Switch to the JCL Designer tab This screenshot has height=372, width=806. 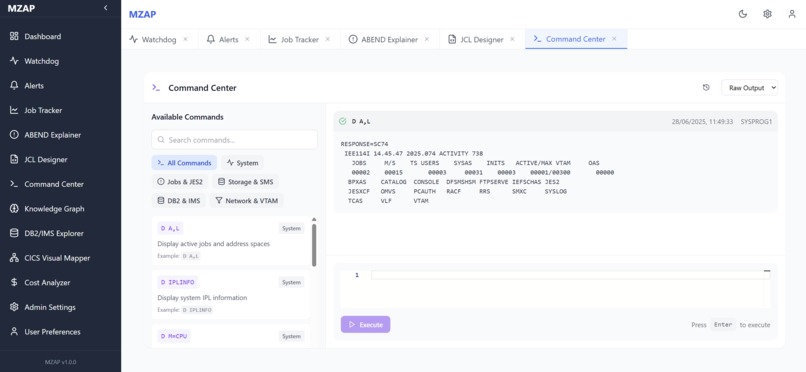point(482,40)
